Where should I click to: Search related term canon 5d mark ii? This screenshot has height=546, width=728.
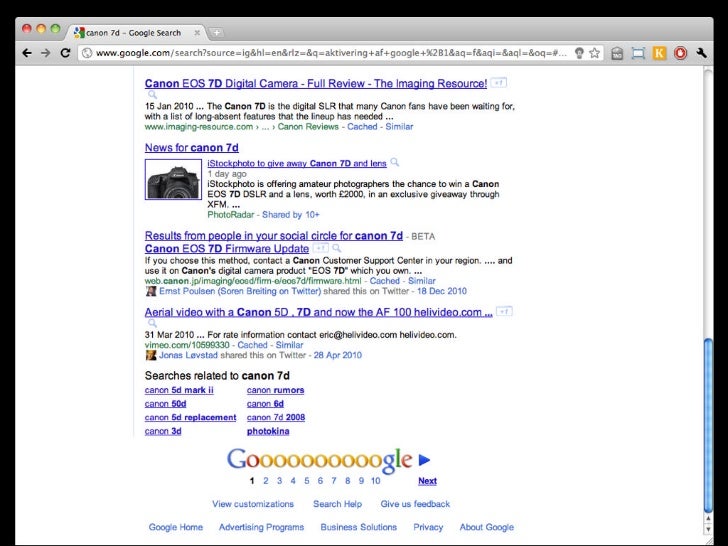[x=179, y=390]
